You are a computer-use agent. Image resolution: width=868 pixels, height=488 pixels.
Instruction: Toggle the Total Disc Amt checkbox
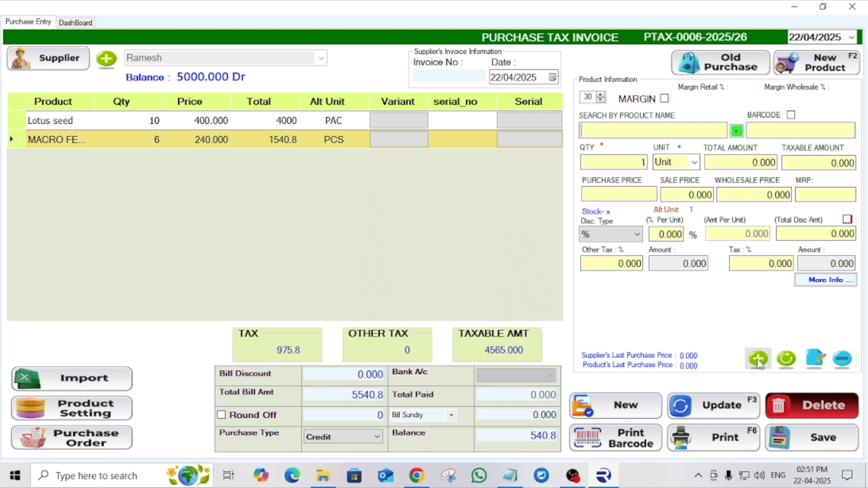coord(847,219)
